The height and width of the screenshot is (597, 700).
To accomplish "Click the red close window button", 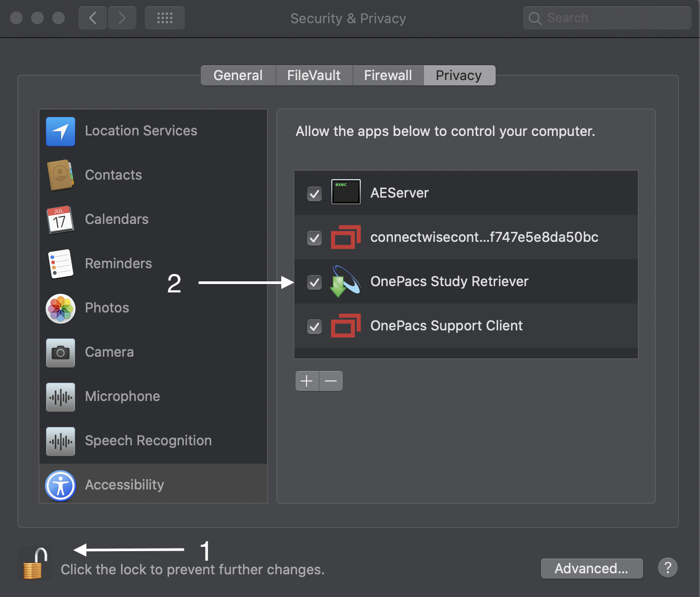I will pos(16,18).
